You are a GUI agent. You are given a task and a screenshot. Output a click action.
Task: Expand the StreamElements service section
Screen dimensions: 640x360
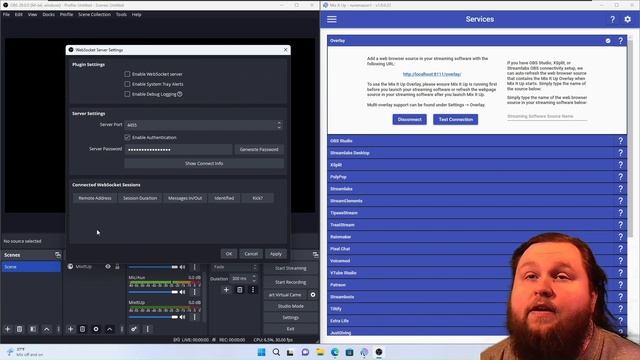click(477, 201)
